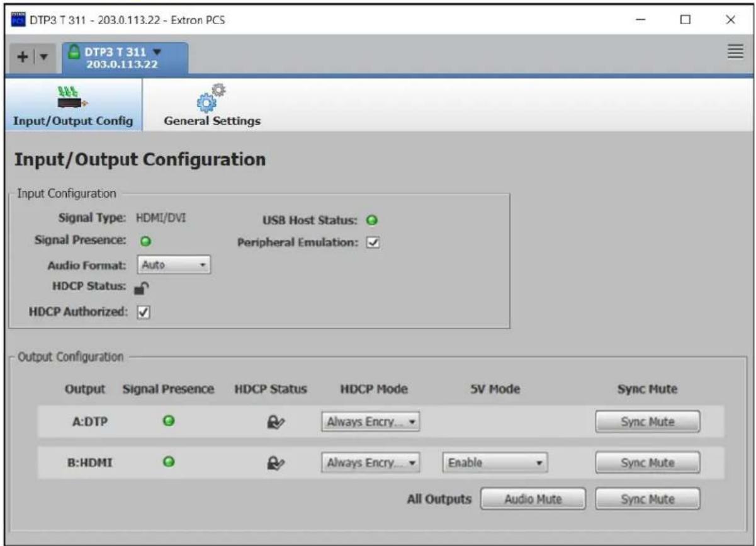
Task: Click B:HDMI Signal Presence indicator
Action: [x=169, y=463]
